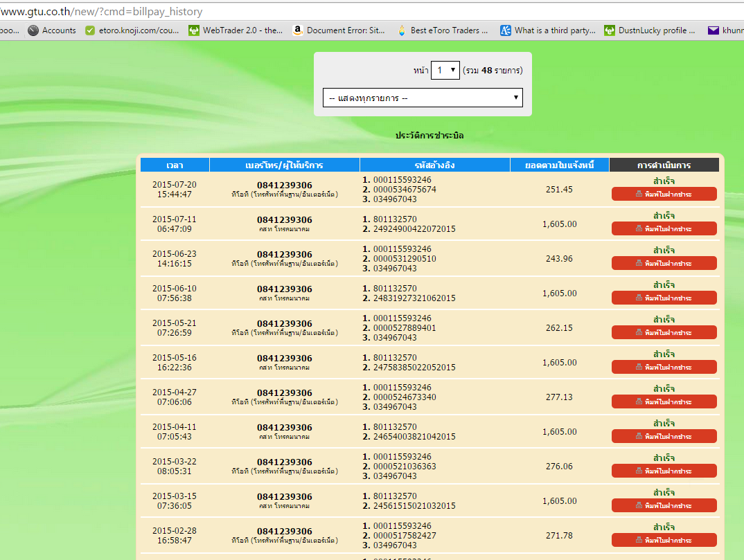Select amount 243.96

tap(559, 258)
